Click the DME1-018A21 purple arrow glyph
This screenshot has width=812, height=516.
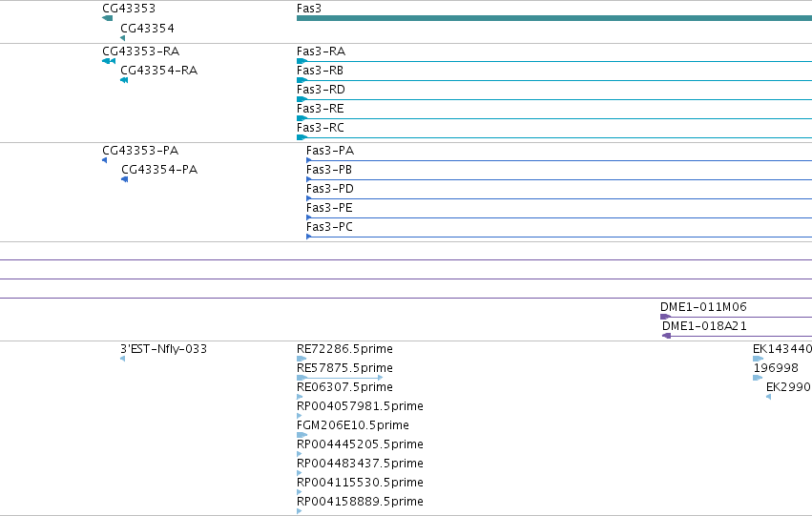[666, 336]
